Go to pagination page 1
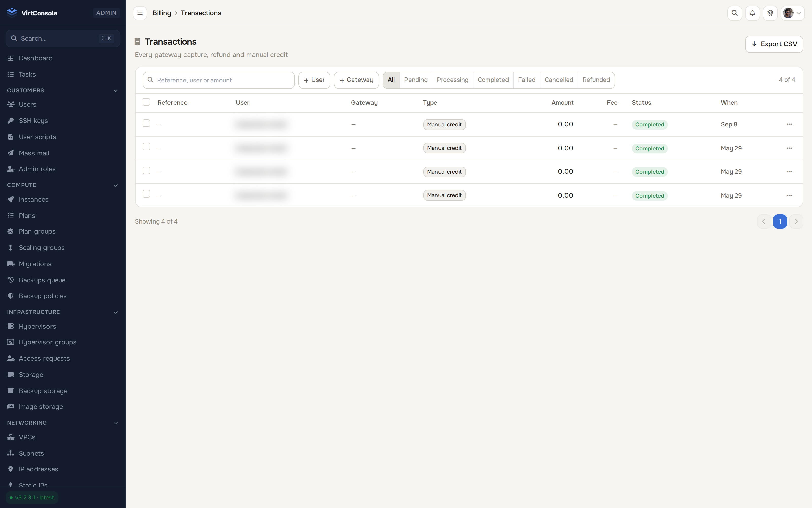Viewport: 812px width, 508px height. [780, 221]
